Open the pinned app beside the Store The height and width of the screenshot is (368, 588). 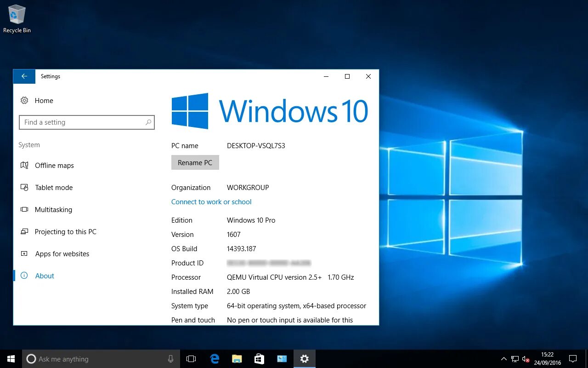click(282, 359)
